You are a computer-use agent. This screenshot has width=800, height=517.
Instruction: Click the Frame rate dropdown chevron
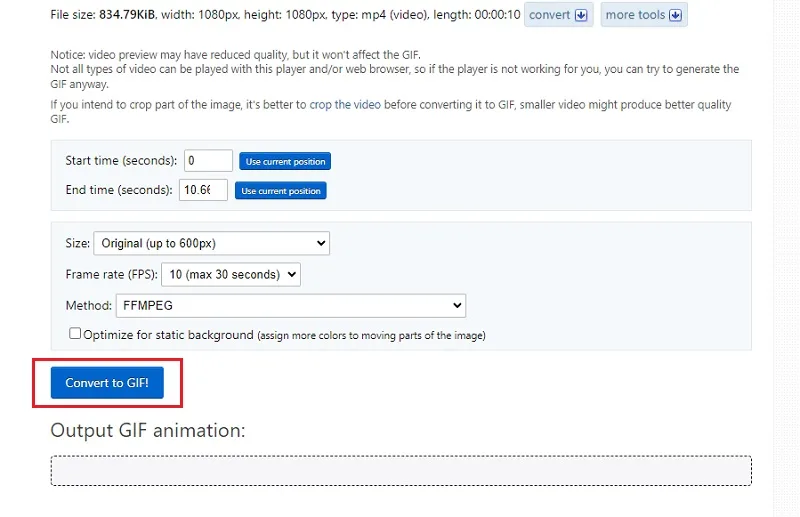[292, 275]
